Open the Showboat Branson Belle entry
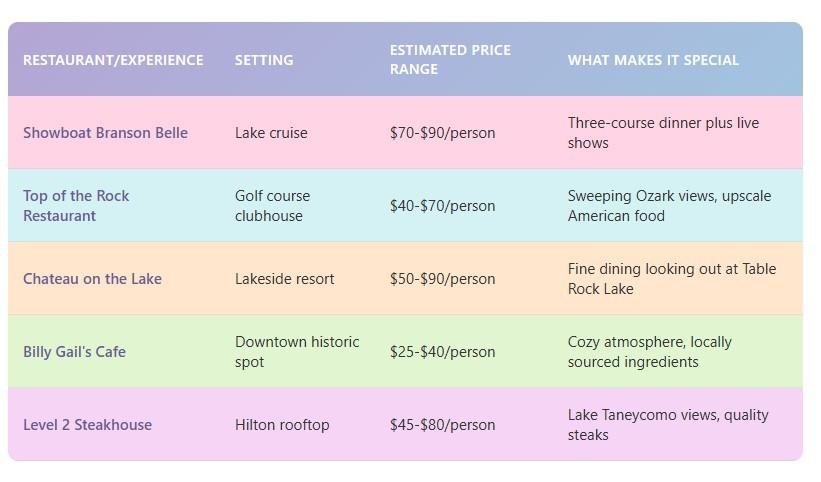 click(105, 133)
